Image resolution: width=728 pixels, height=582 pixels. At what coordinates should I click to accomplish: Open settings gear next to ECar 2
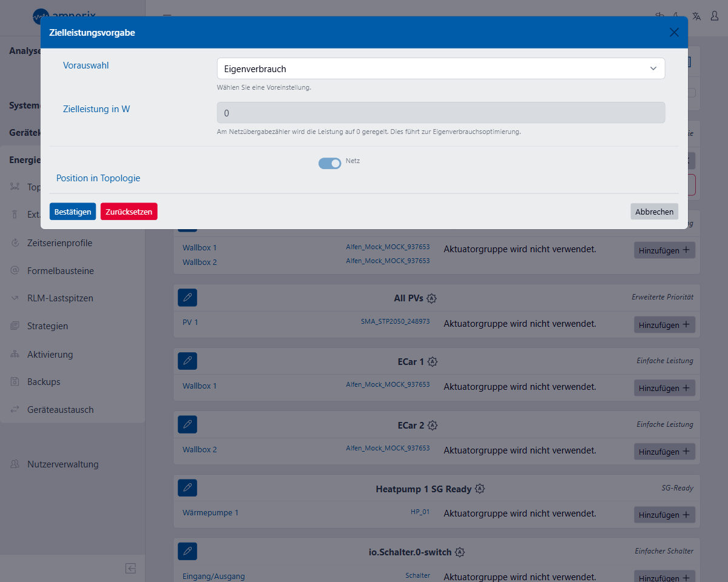pos(432,425)
